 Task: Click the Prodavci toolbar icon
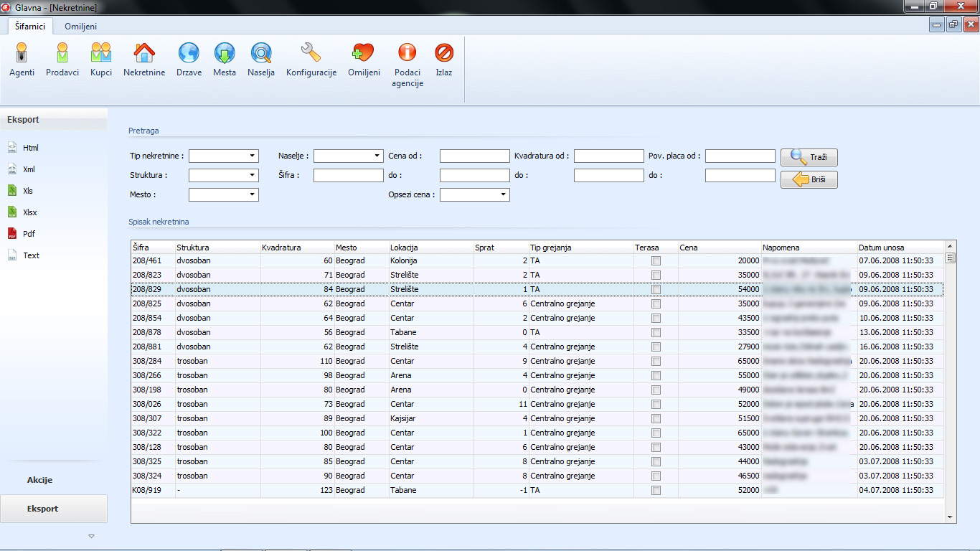62,54
